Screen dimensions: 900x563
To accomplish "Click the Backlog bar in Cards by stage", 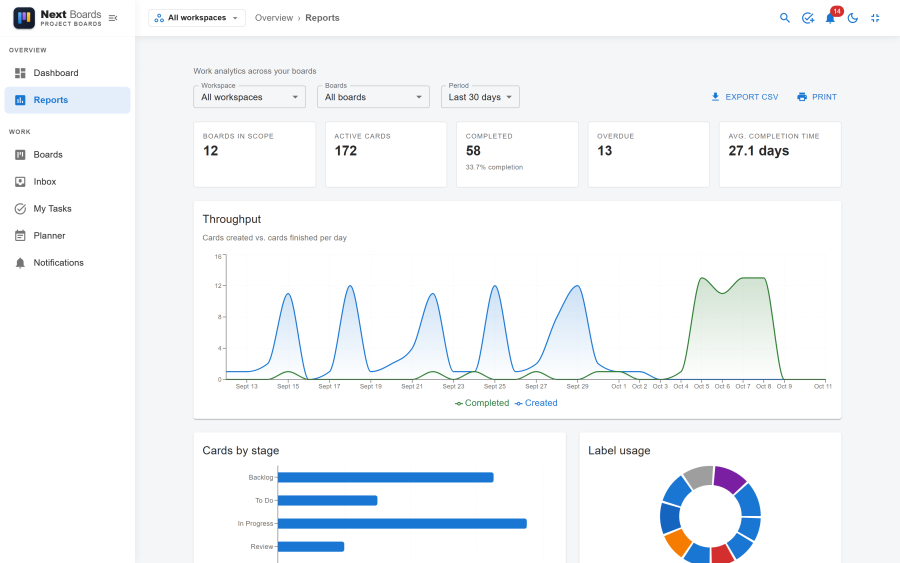I will click(x=386, y=477).
